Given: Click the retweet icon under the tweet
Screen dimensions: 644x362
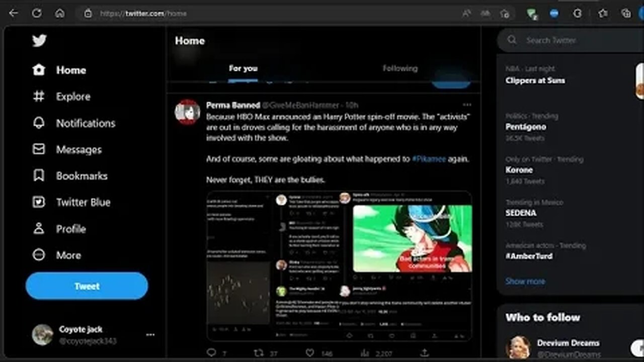Looking at the screenshot, I should [x=259, y=353].
